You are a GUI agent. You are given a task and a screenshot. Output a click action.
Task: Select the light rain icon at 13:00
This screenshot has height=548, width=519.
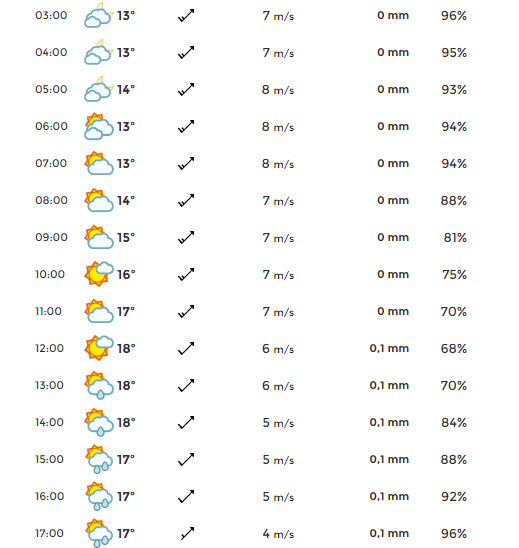coord(99,385)
